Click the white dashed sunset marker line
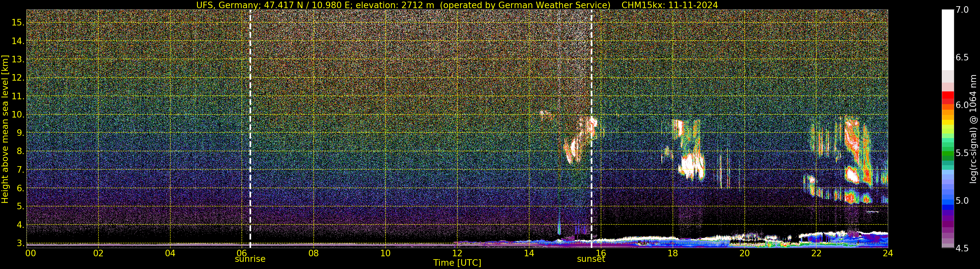 click(591, 129)
